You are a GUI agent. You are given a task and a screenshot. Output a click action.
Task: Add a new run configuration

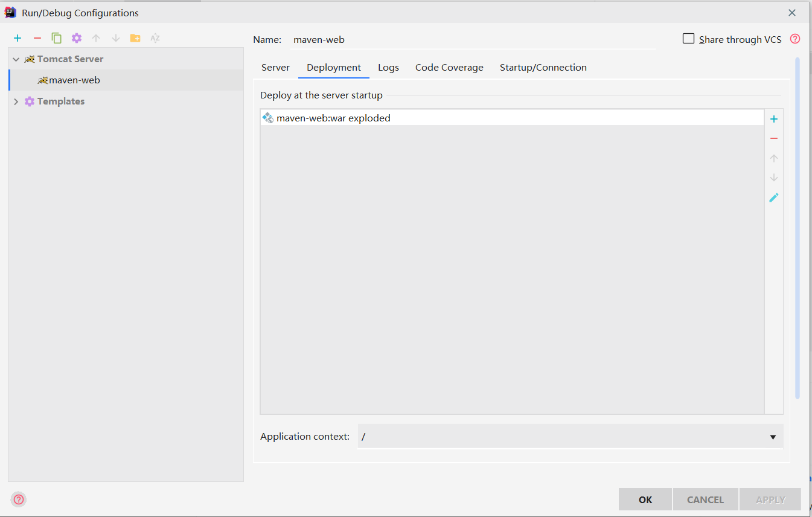18,38
